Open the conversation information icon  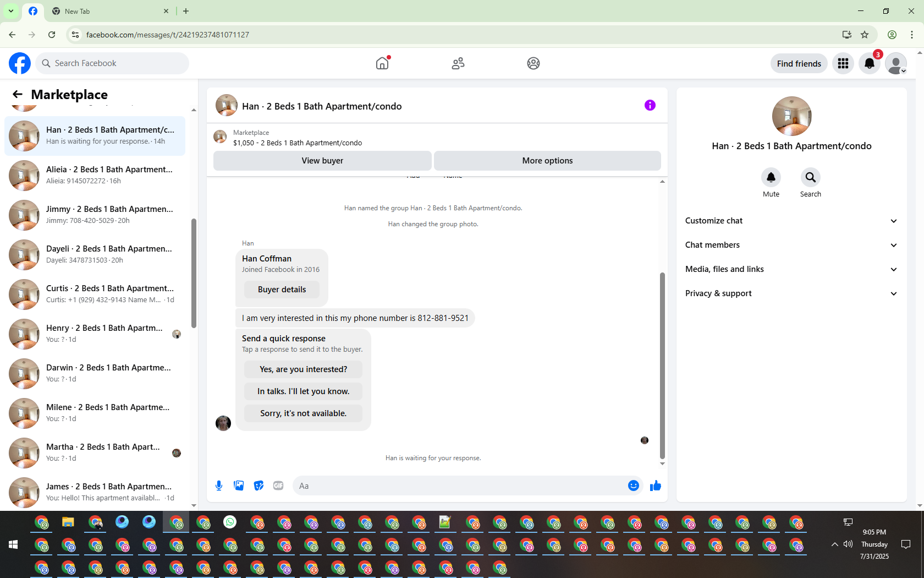pos(650,105)
